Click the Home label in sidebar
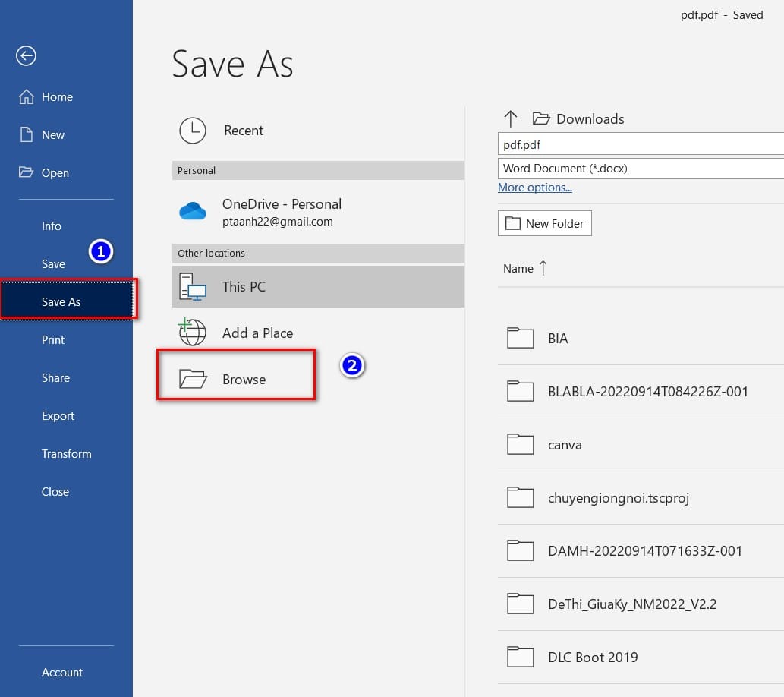 (x=57, y=96)
